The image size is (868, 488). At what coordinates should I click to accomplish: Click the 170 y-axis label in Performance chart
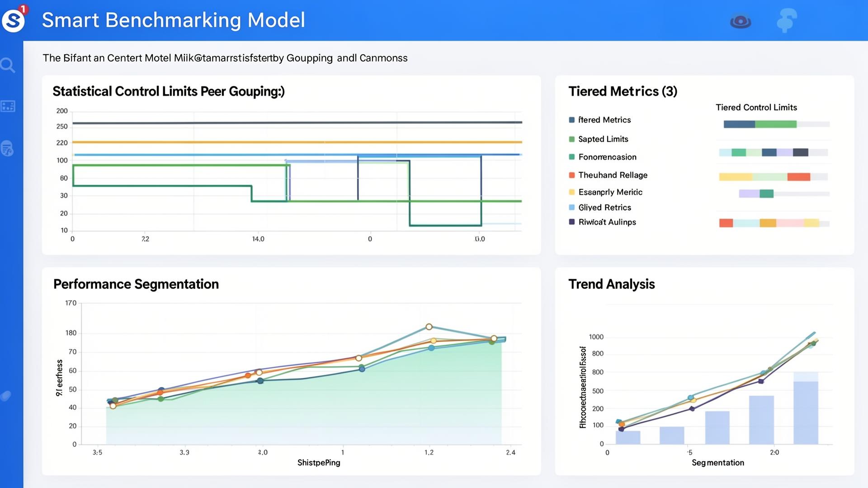(71, 303)
